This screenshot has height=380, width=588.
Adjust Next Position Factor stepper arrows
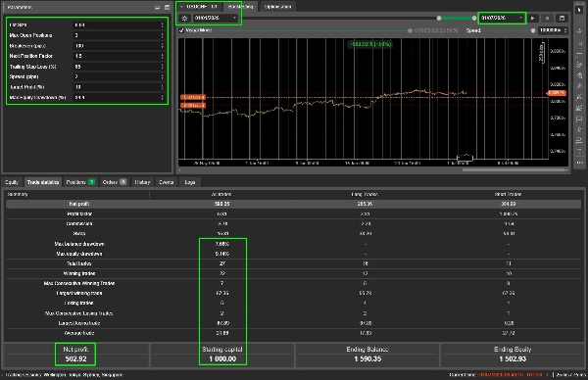(162, 56)
